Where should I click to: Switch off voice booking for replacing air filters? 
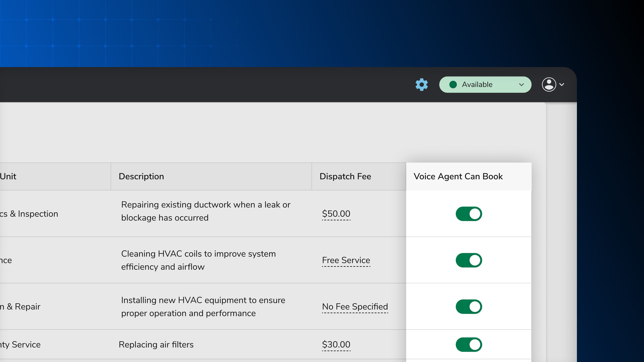point(469,345)
